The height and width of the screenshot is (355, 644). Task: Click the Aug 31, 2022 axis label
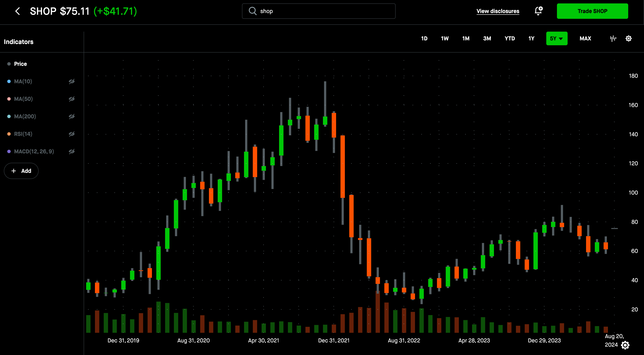(x=404, y=340)
